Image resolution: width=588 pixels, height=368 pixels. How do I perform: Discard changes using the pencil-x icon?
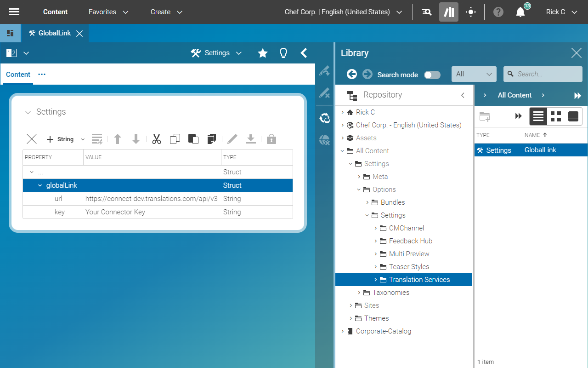tap(324, 93)
